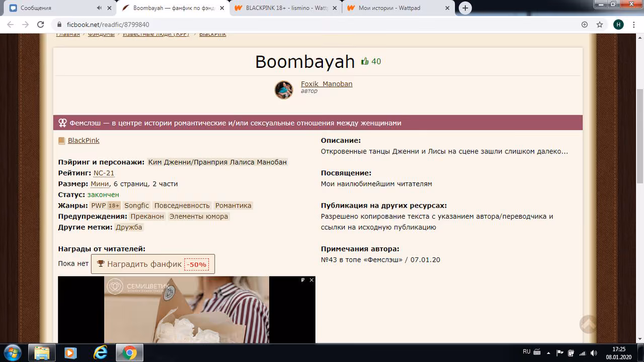The width and height of the screenshot is (644, 362).
Task: Click the volume speaker tray icon
Action: (594, 352)
